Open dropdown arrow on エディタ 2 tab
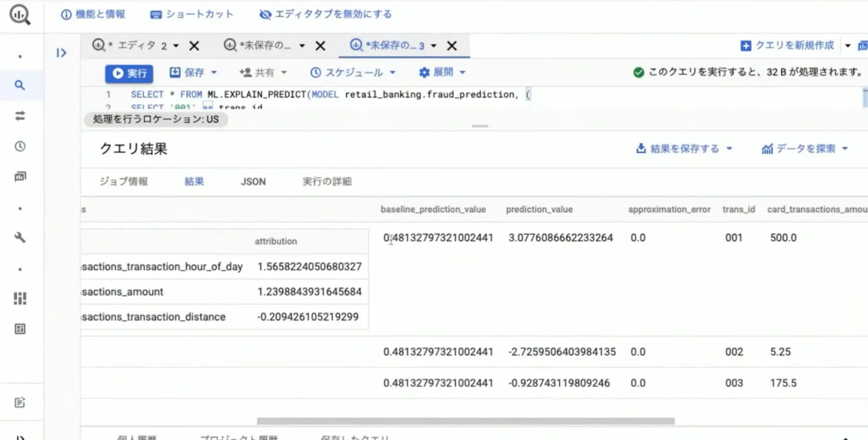The height and width of the screenshot is (440, 868). [x=176, y=46]
